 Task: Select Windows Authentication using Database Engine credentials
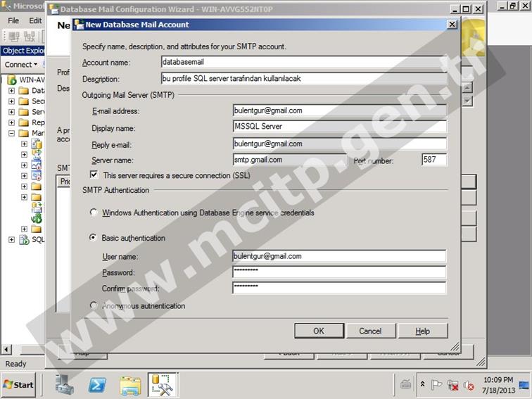(94, 212)
